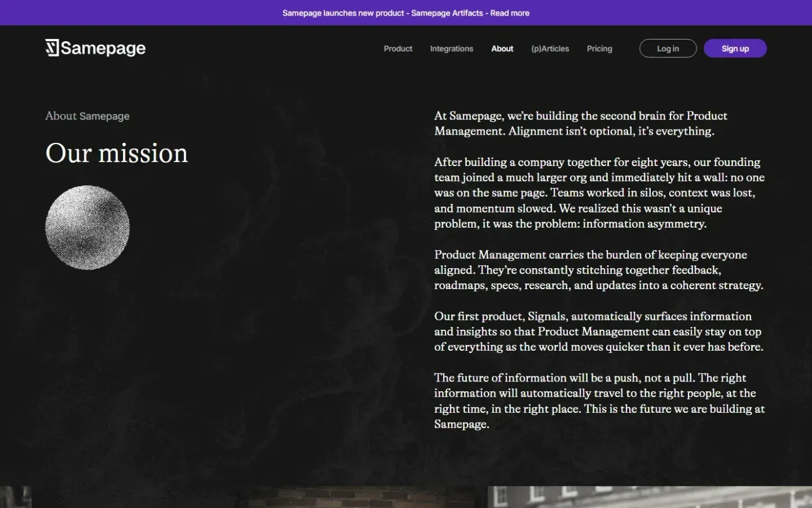This screenshot has width=812, height=508.
Task: Go to the Integrations page
Action: click(452, 49)
